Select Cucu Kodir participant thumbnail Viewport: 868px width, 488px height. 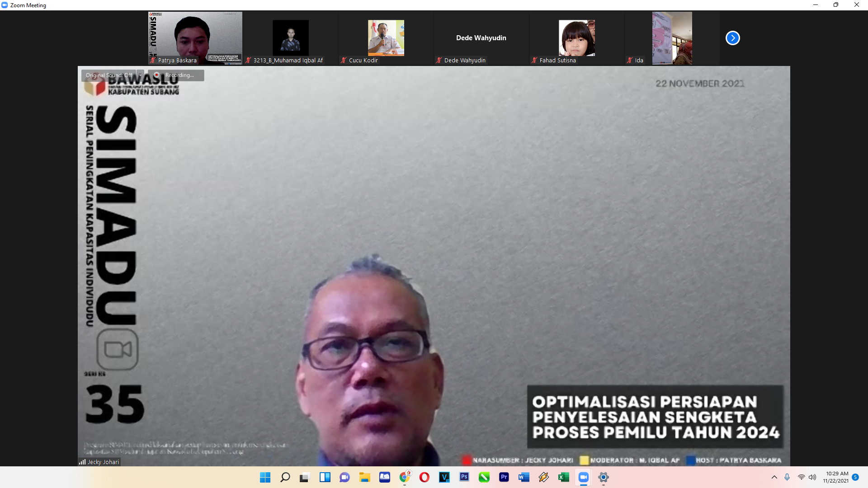(386, 38)
